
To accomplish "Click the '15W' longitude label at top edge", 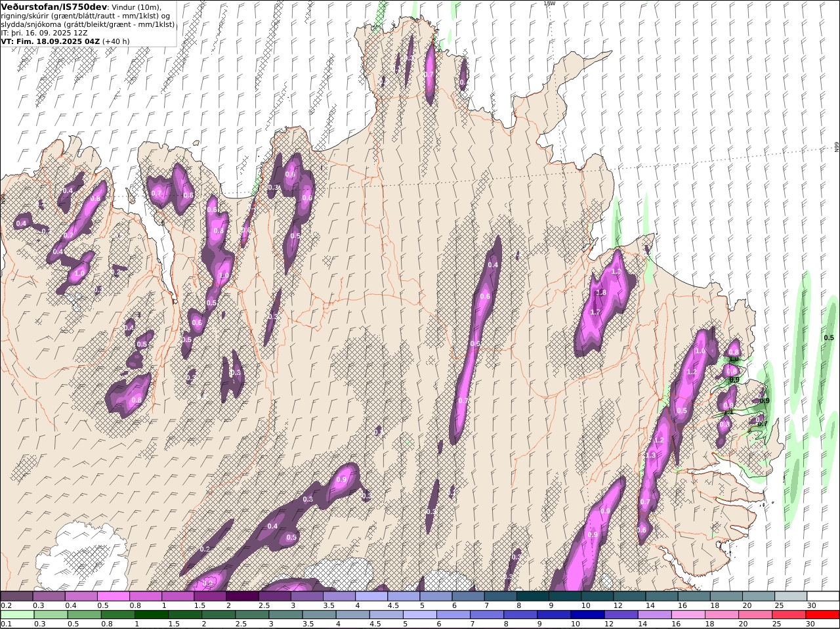I will (x=550, y=3).
